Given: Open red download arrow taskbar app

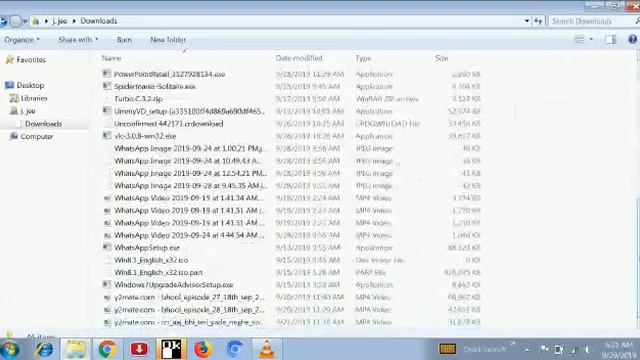Looking at the screenshot, I should (139, 349).
